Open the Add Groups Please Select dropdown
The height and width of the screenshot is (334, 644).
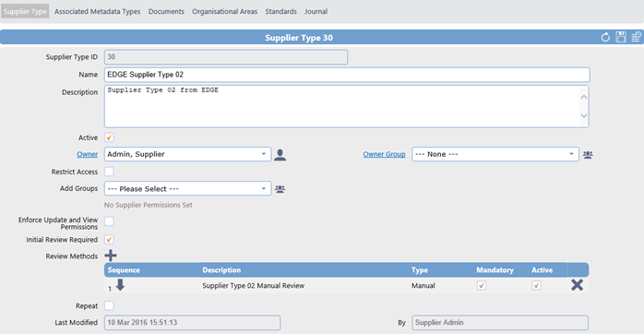pos(187,188)
